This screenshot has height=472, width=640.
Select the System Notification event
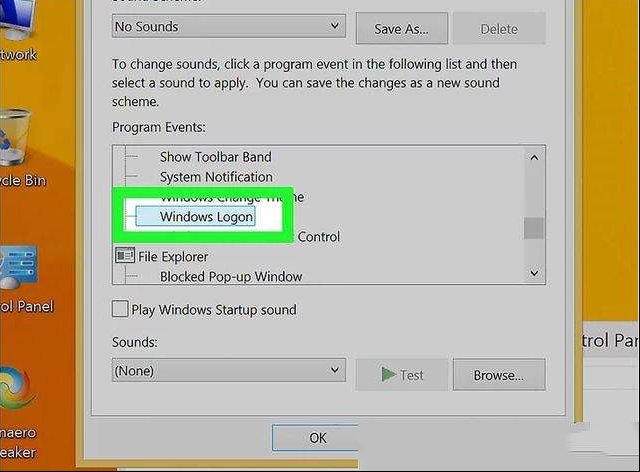tap(216, 177)
